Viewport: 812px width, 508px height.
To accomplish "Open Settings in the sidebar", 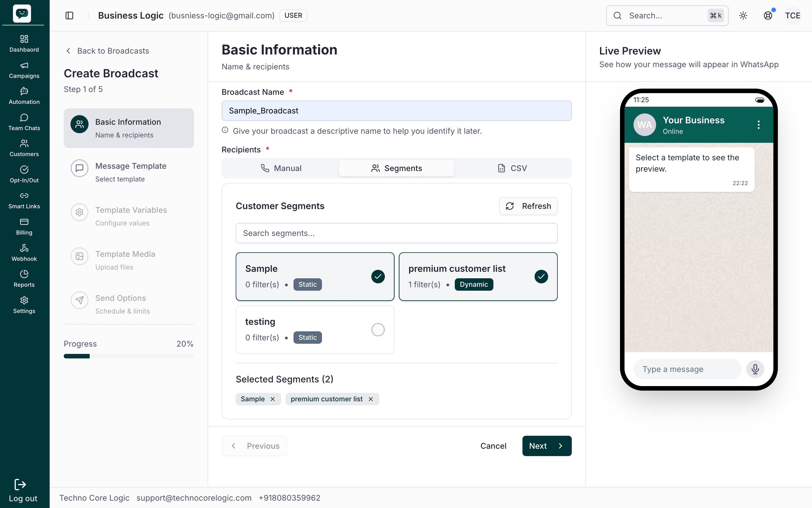I will click(x=24, y=305).
